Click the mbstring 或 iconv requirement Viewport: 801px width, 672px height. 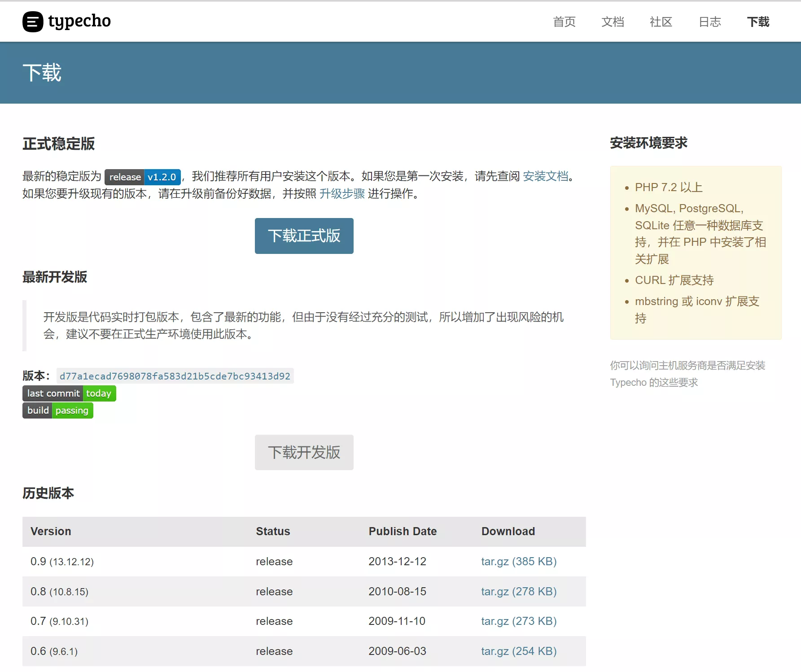pos(697,310)
